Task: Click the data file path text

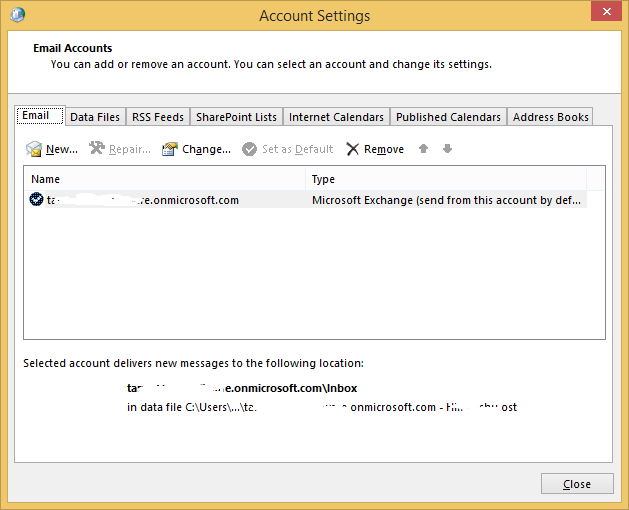Action: tap(322, 407)
